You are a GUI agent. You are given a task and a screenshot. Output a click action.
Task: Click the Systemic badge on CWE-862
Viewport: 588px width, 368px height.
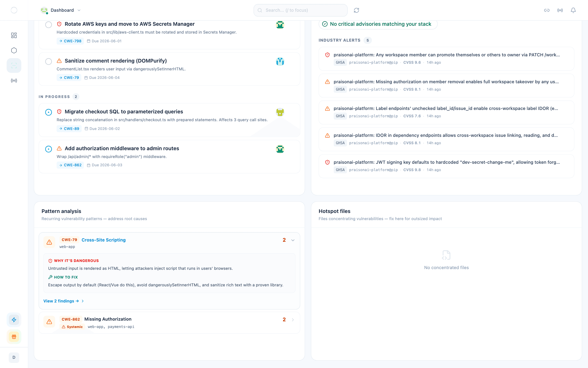click(72, 327)
